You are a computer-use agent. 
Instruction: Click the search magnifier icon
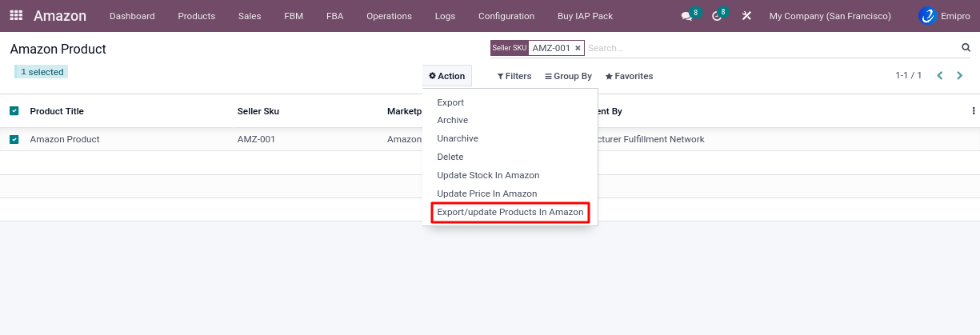(x=966, y=48)
